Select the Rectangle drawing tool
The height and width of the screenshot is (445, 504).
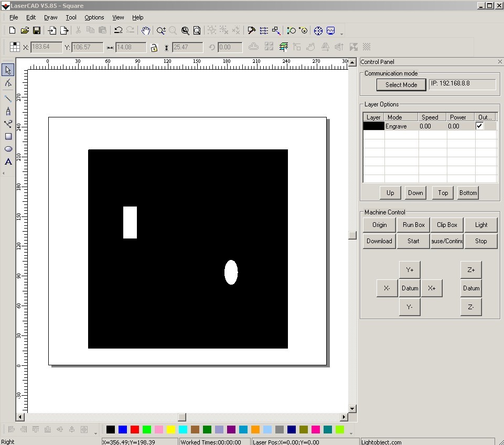(x=8, y=136)
